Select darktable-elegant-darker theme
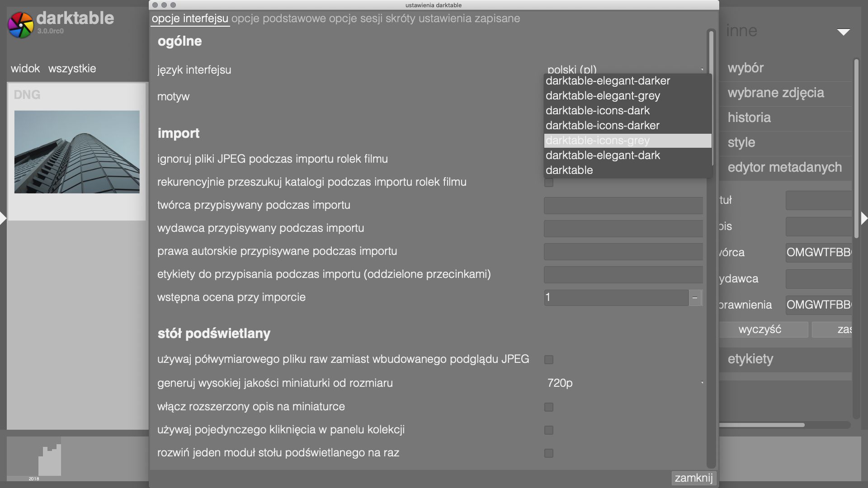868x488 pixels. coord(627,81)
